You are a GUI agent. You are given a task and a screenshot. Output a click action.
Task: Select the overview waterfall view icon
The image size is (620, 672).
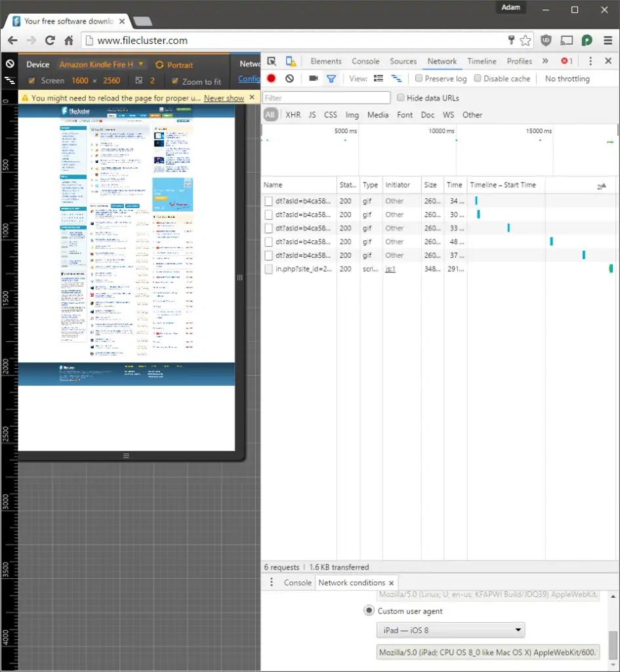tap(396, 79)
